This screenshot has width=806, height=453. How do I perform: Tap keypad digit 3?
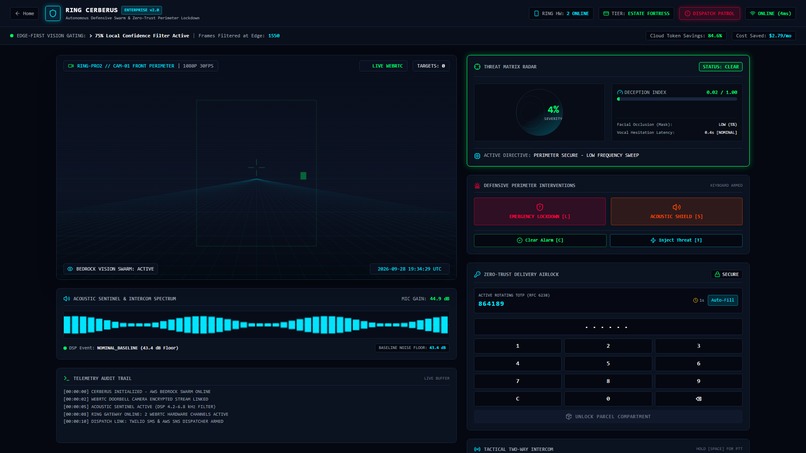(699, 346)
